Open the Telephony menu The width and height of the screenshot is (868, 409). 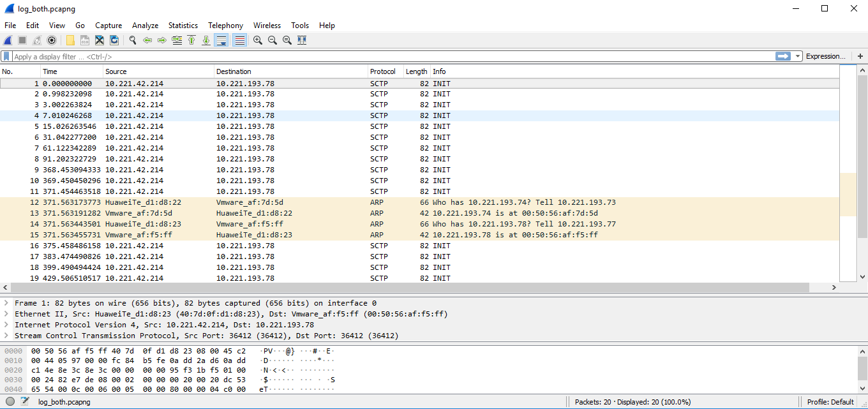coord(225,26)
